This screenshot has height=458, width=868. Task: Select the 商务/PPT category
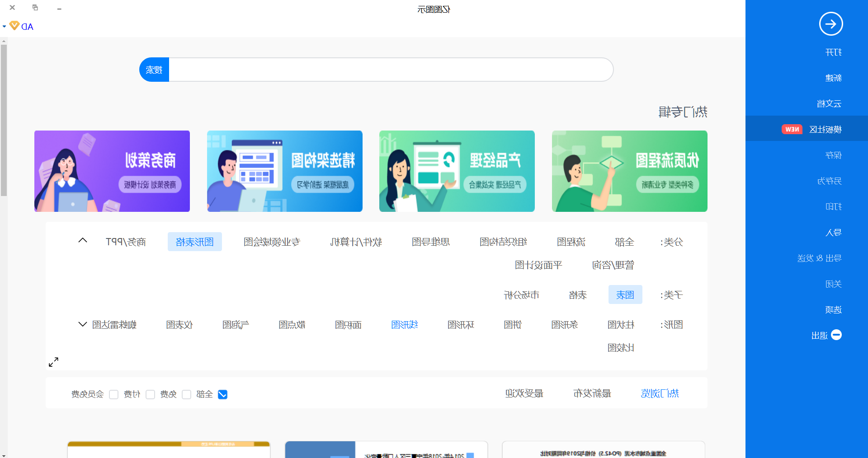126,242
